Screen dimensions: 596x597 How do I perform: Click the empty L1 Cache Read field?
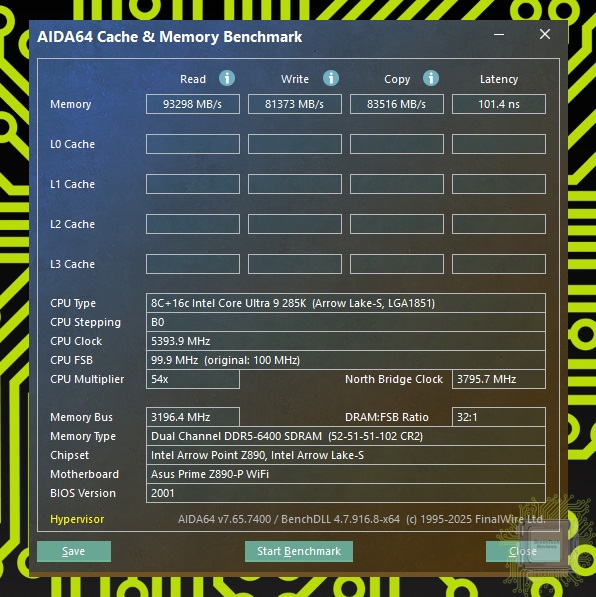pos(193,184)
